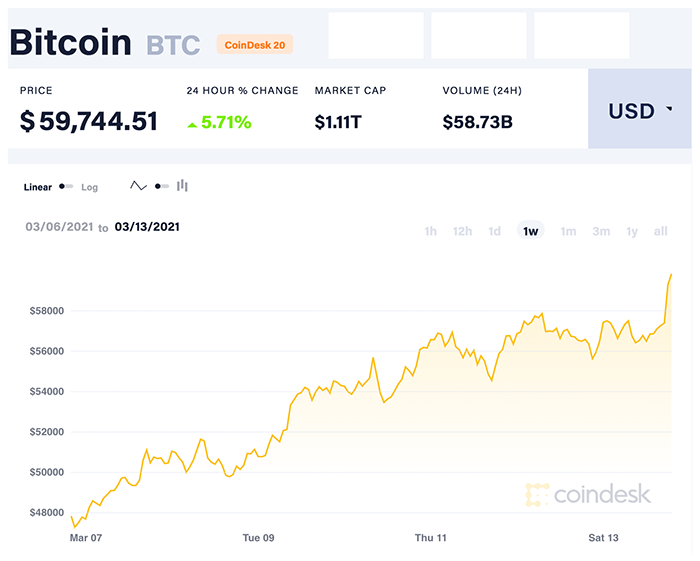Show the all-time price range

tap(660, 231)
